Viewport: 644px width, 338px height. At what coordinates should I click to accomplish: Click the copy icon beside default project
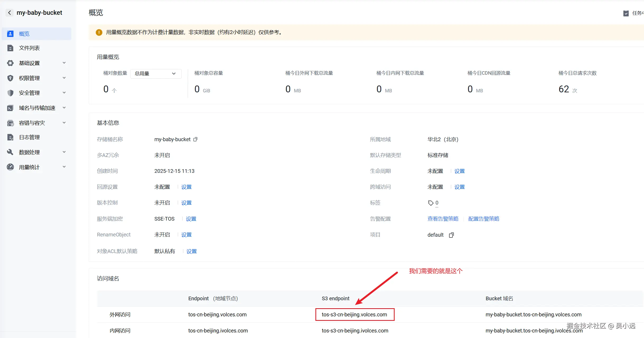[451, 235]
